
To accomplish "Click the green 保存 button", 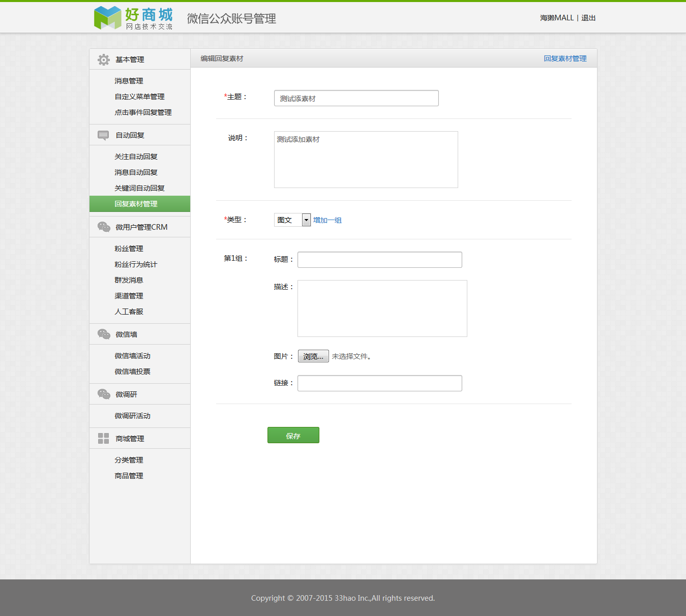I will point(293,435).
